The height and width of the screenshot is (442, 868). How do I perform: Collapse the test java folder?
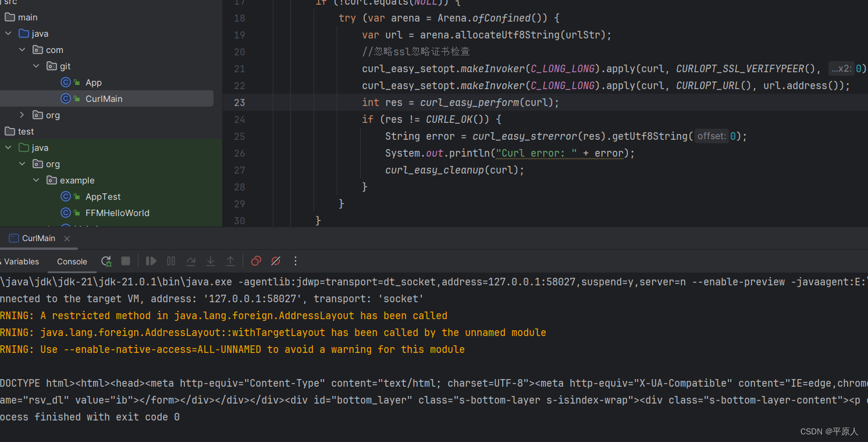[x=8, y=148]
